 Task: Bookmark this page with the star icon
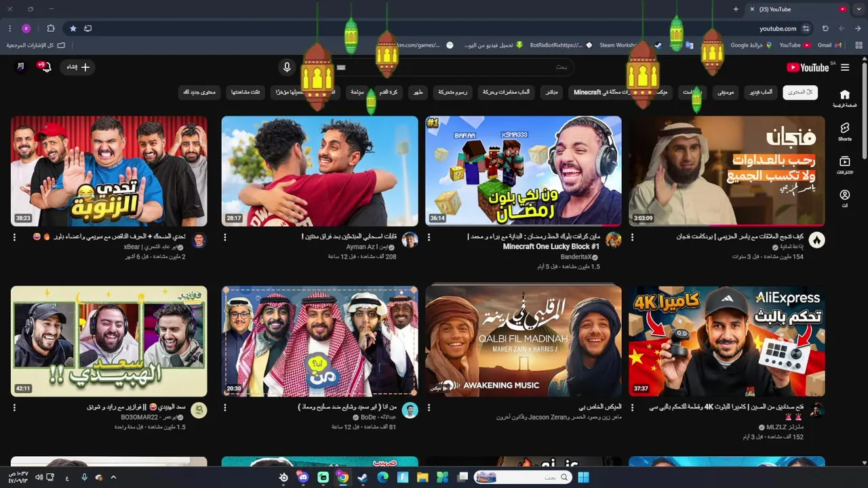(x=73, y=28)
